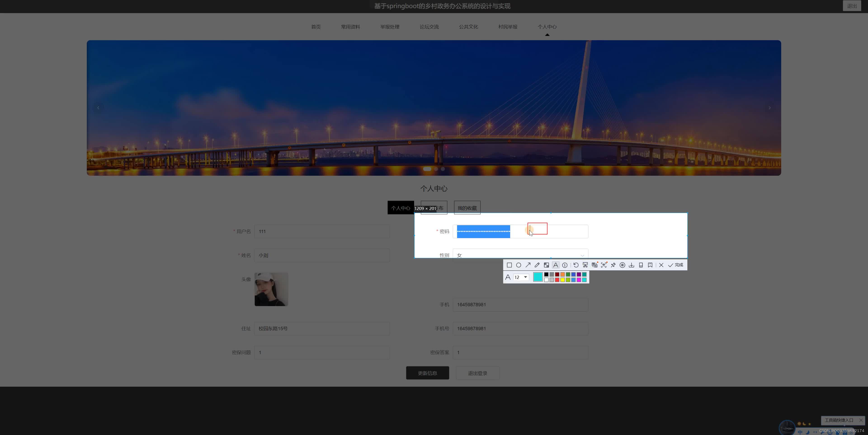Select the ellipse annotation tool
Screen dimensions: 868x435
[519, 265]
